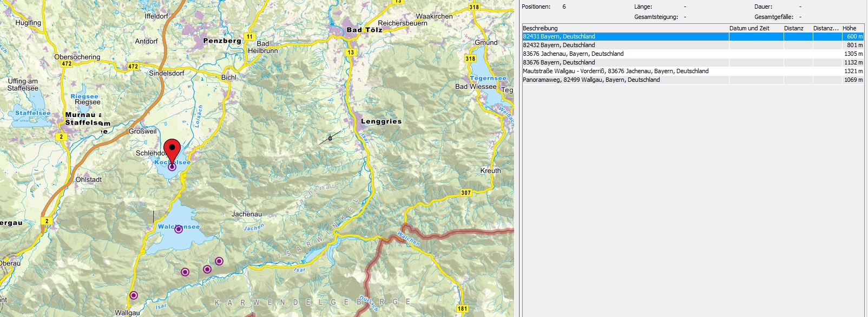
Task: Click the aircraft symbol west of Lenggries
Action: [x=330, y=139]
